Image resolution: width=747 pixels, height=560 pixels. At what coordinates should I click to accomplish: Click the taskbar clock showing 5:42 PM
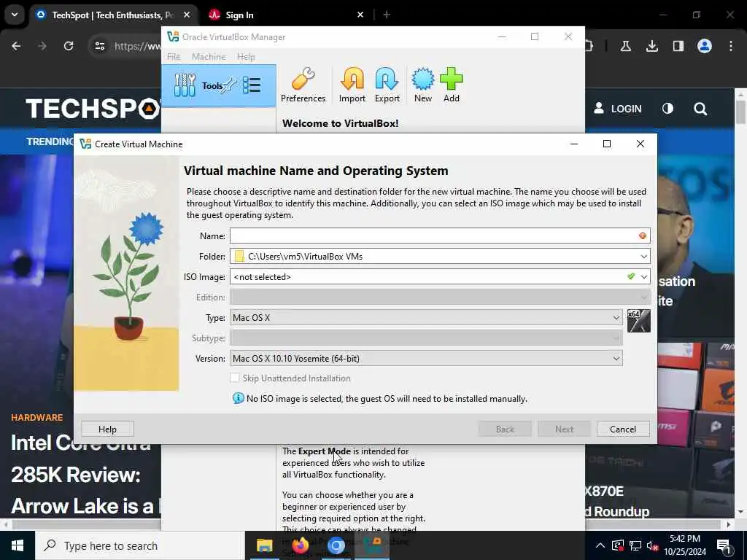pyautogui.click(x=684, y=545)
